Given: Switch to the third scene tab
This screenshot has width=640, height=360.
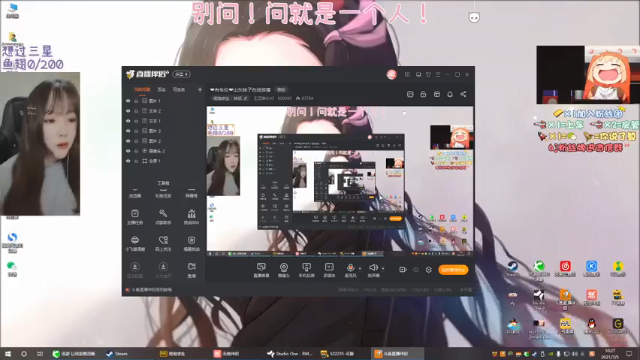Looking at the screenshot, I should point(179,89).
